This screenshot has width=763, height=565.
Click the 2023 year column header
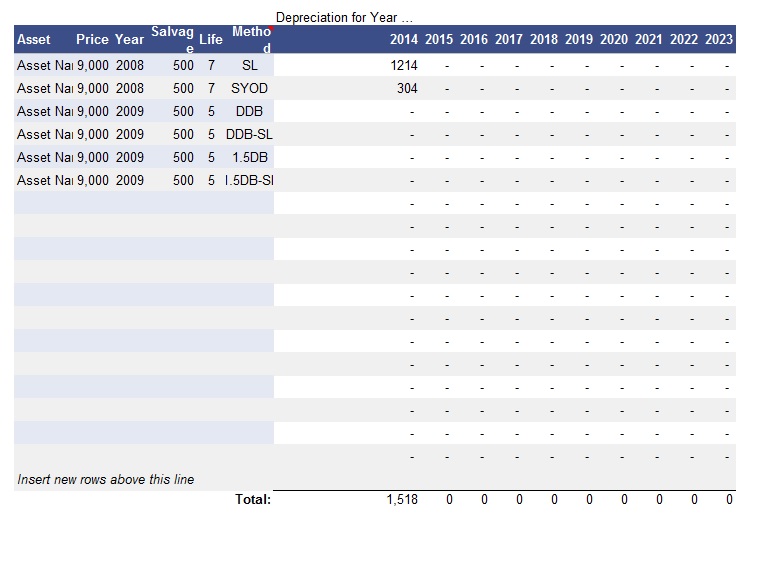719,39
